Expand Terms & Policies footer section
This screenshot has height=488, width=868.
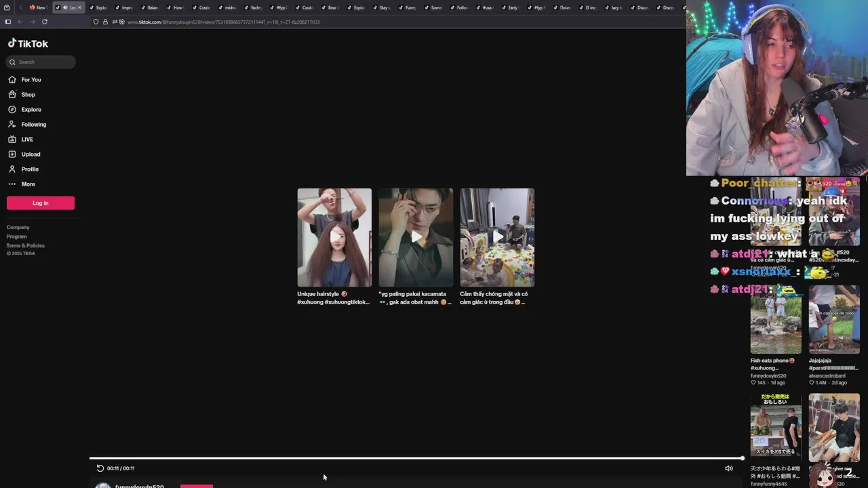click(26, 245)
